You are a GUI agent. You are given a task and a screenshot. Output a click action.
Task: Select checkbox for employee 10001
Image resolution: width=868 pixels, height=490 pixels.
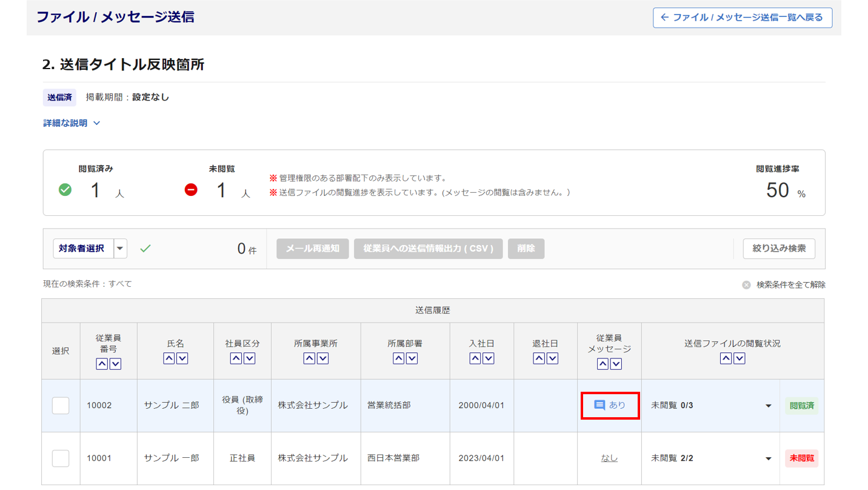(61, 458)
